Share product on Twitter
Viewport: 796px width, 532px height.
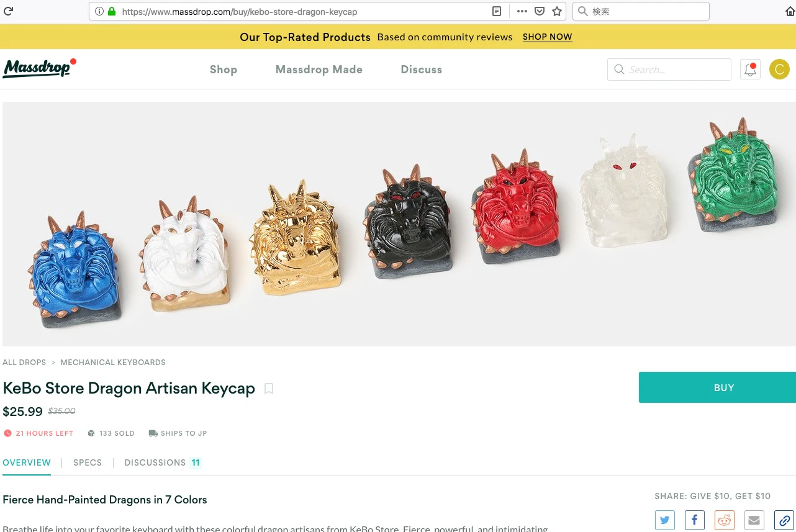click(665, 520)
